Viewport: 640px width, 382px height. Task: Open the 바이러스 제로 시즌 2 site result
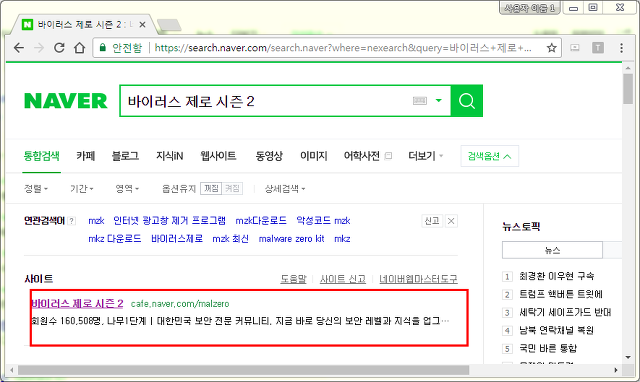coord(77,303)
